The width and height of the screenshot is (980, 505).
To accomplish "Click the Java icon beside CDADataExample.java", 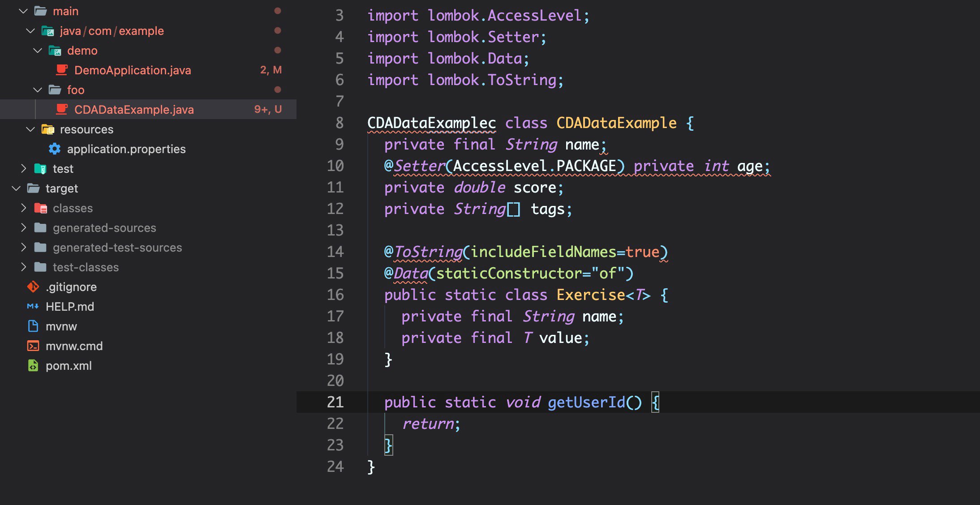I will coord(61,109).
